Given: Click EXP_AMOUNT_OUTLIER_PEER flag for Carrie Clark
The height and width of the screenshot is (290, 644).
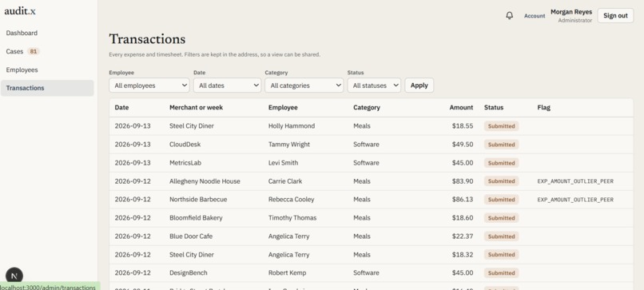Looking at the screenshot, I should tap(575, 181).
